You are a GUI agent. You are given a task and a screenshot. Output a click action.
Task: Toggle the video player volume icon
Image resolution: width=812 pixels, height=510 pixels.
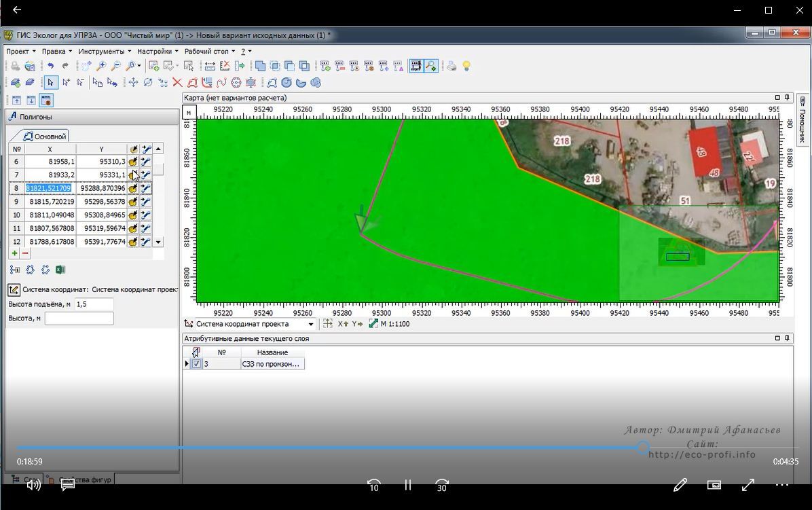point(33,485)
